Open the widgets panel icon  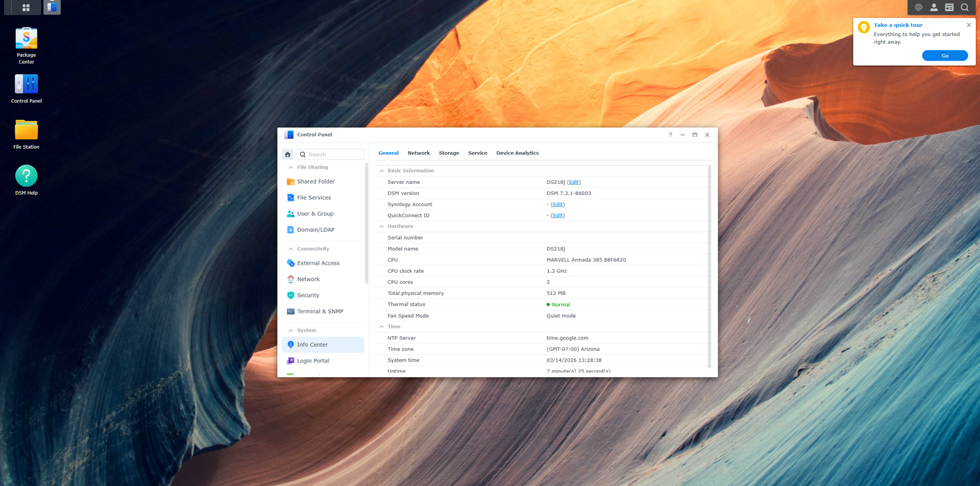point(949,8)
